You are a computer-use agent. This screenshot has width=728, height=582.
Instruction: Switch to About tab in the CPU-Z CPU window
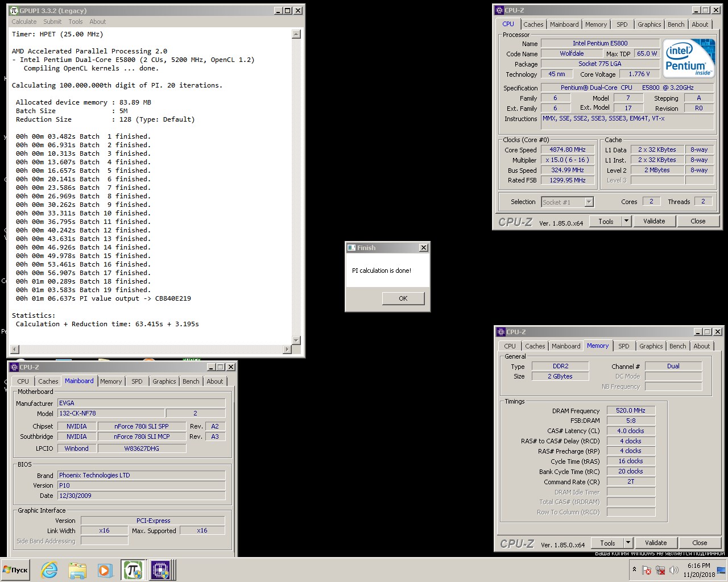pos(700,24)
